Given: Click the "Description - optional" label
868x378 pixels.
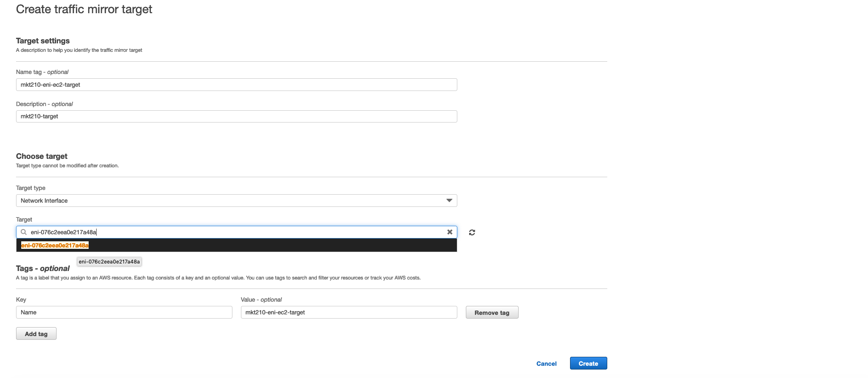Looking at the screenshot, I should [44, 104].
